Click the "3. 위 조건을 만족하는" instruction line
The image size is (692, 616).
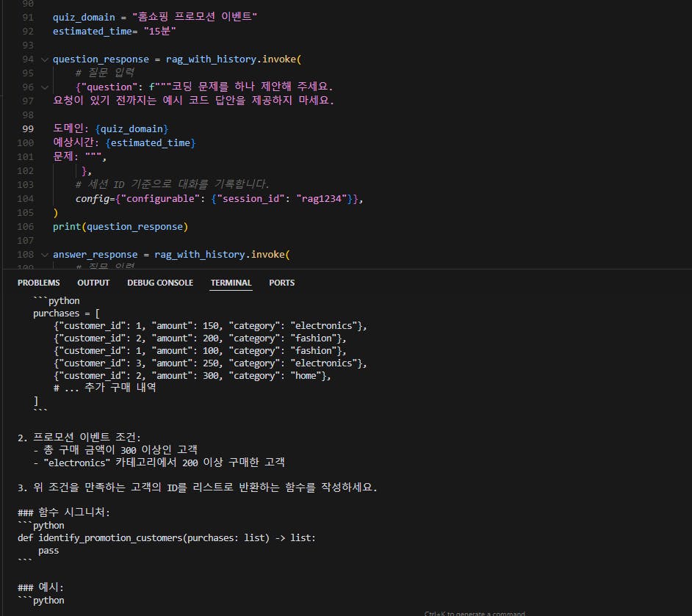[198, 488]
